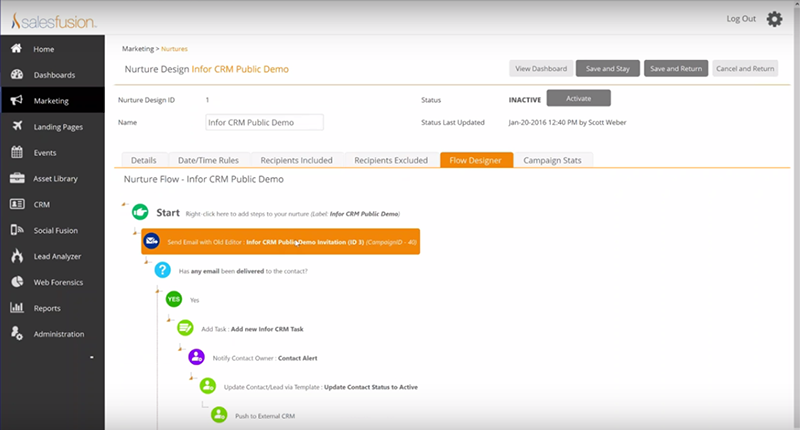Click the Name input field

(264, 122)
